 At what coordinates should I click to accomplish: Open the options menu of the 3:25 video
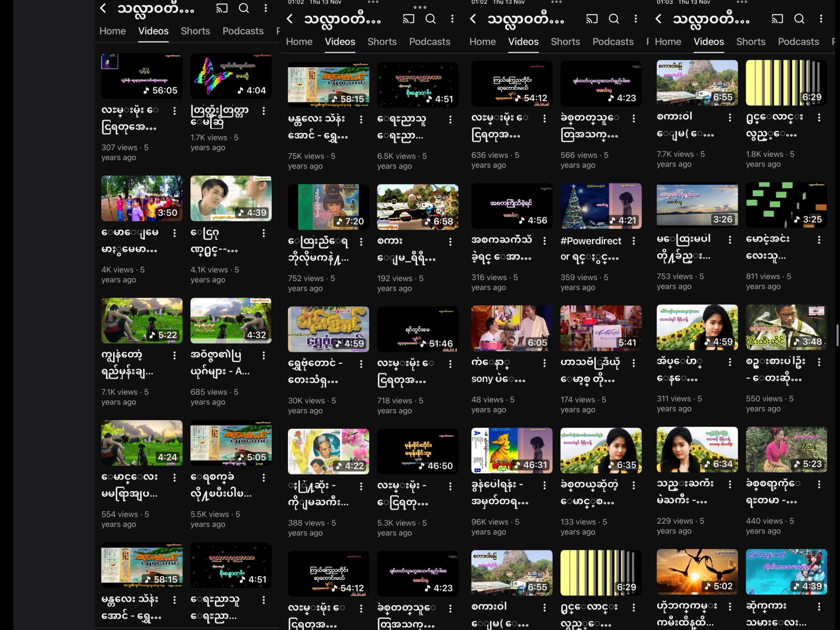coord(819,240)
